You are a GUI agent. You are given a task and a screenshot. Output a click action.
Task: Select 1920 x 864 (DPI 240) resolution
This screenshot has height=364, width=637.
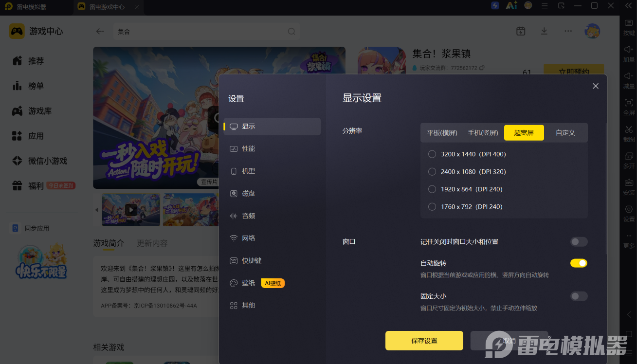432,189
